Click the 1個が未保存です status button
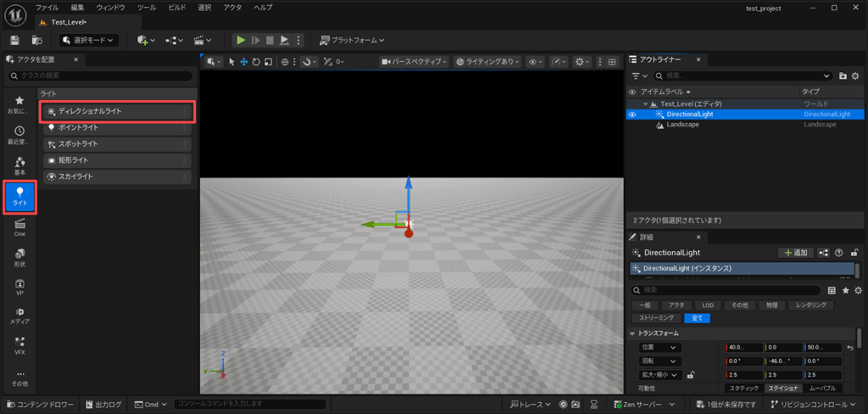The width and height of the screenshot is (868, 414). [726, 405]
